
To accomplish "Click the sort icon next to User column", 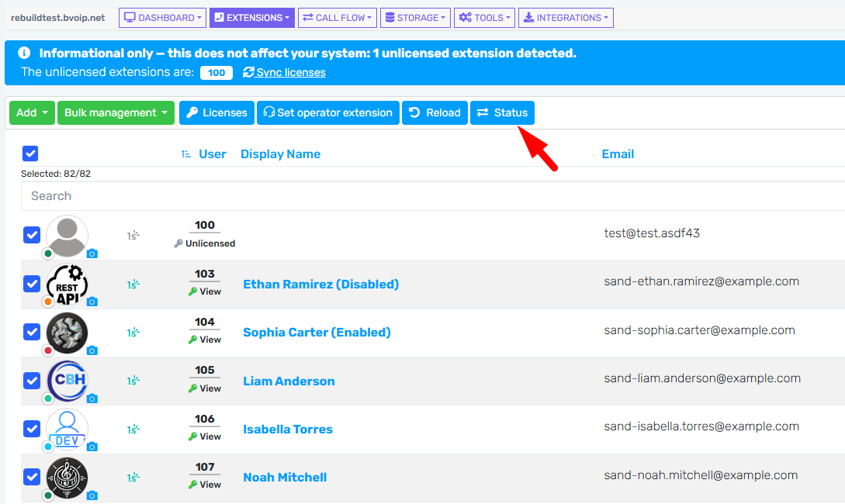I will coord(186,154).
